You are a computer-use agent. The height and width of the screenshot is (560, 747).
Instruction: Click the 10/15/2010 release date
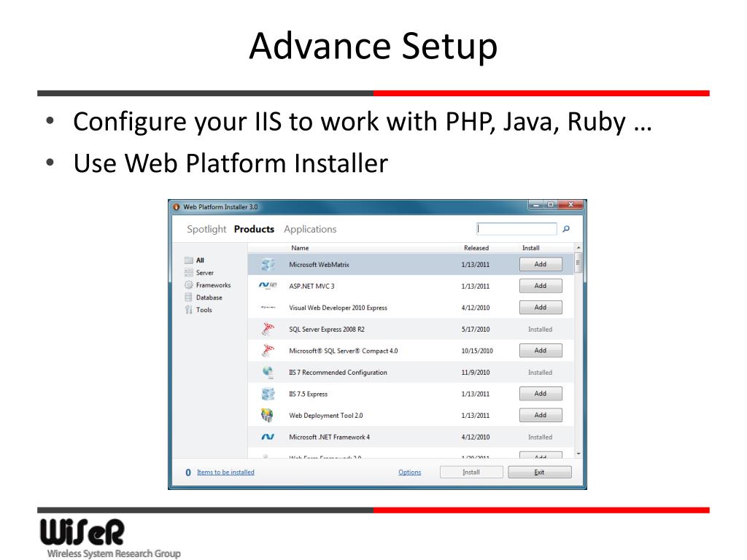[x=477, y=351]
